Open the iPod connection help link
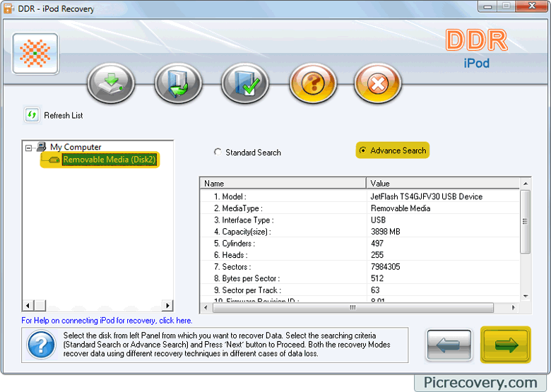Screen dimensions: 551x392 click(x=107, y=321)
